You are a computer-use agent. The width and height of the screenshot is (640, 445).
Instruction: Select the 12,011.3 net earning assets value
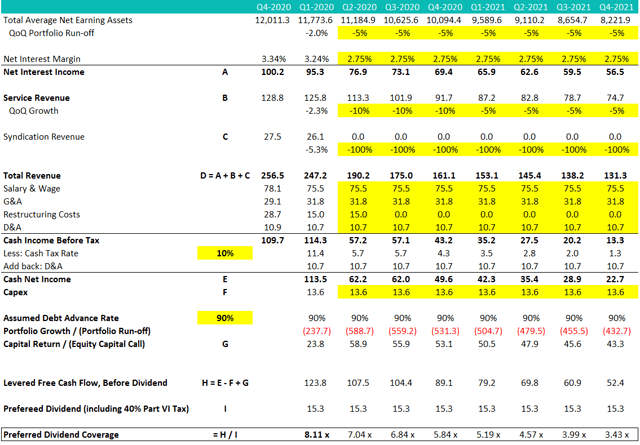click(273, 20)
